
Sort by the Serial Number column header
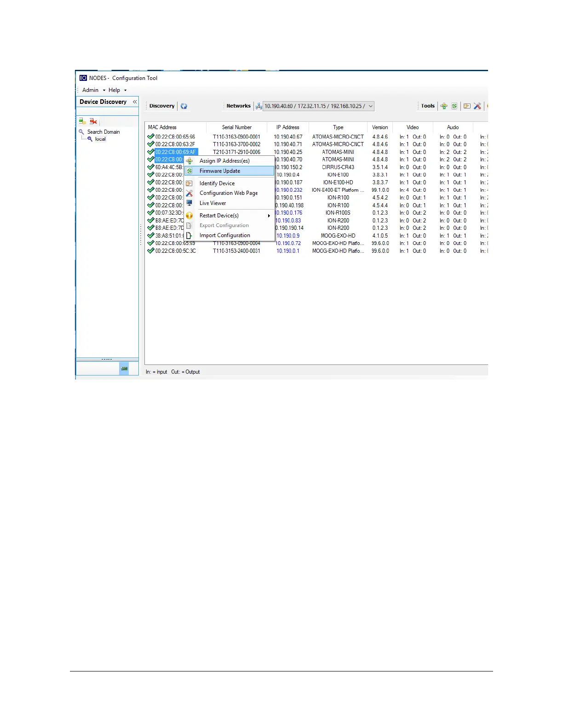237,127
